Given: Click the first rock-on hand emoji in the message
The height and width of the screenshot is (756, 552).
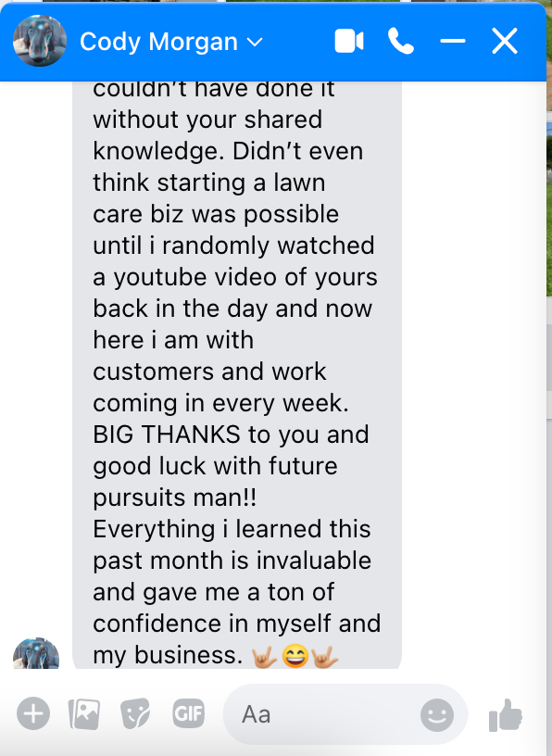Looking at the screenshot, I should point(264,656).
